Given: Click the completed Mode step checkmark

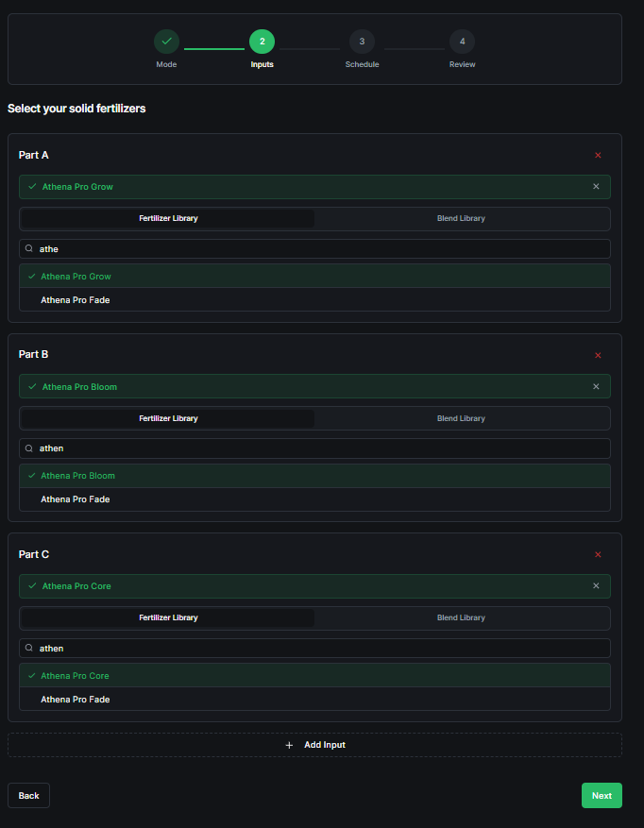Looking at the screenshot, I should [x=166, y=42].
